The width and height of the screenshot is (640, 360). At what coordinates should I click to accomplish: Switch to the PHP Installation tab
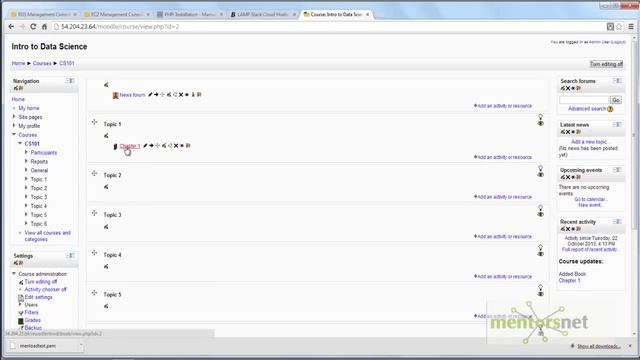click(x=190, y=14)
